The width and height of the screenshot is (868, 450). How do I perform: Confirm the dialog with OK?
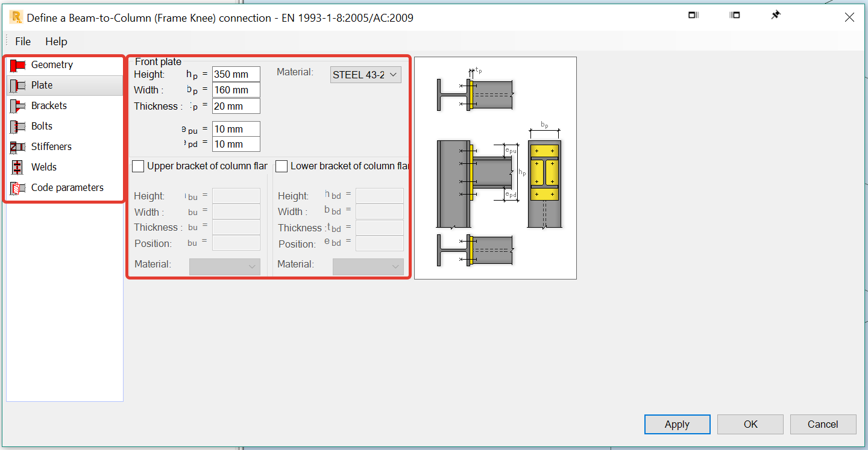(750, 424)
